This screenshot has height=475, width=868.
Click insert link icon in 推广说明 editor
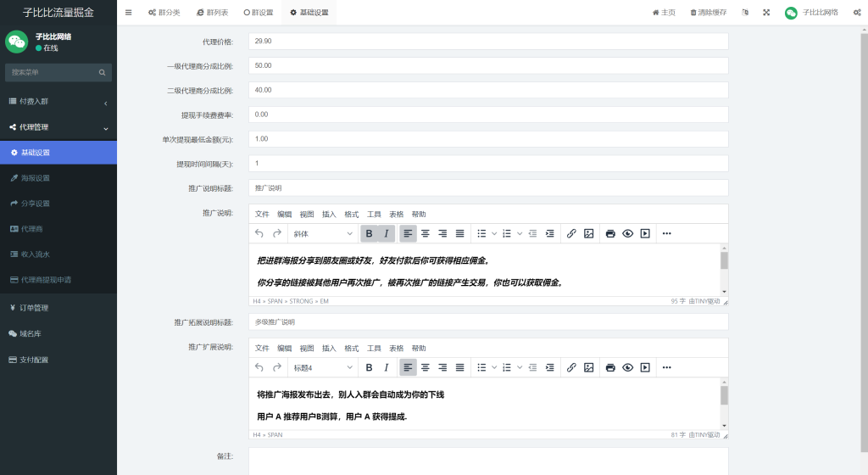click(571, 233)
